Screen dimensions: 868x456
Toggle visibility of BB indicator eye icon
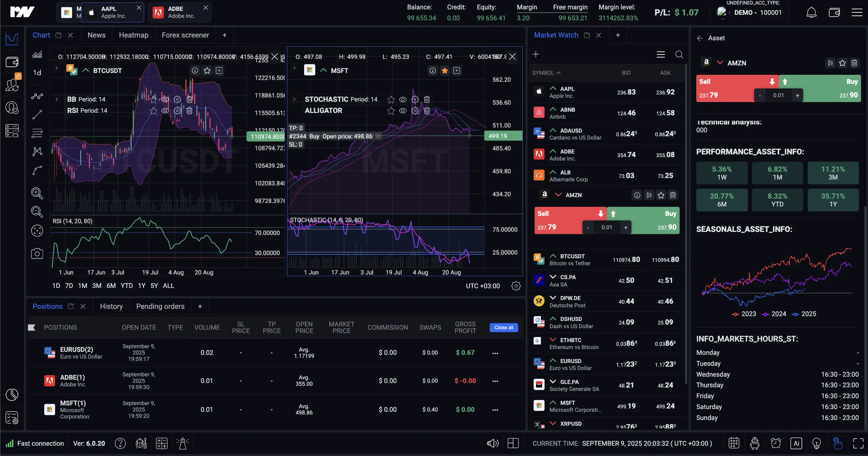coord(165,99)
